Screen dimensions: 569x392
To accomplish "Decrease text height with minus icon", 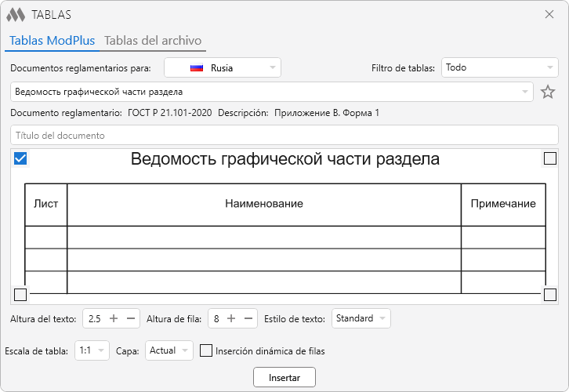I will (x=131, y=318).
